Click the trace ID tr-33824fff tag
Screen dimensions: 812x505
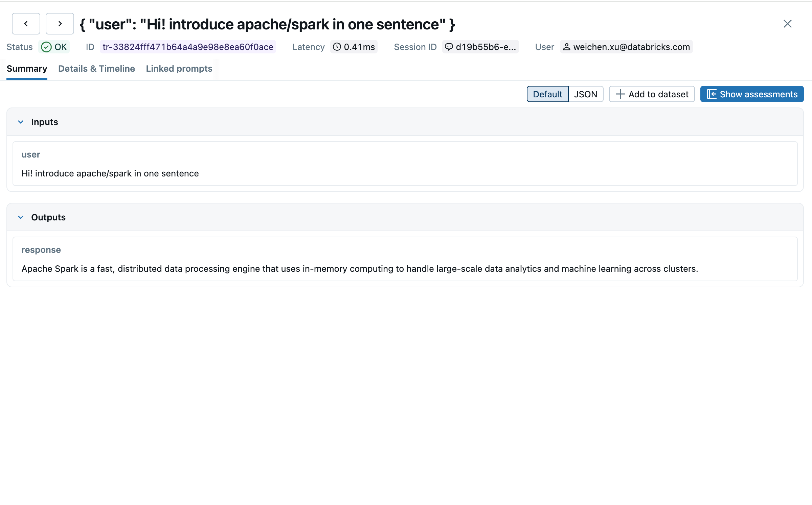(188, 47)
